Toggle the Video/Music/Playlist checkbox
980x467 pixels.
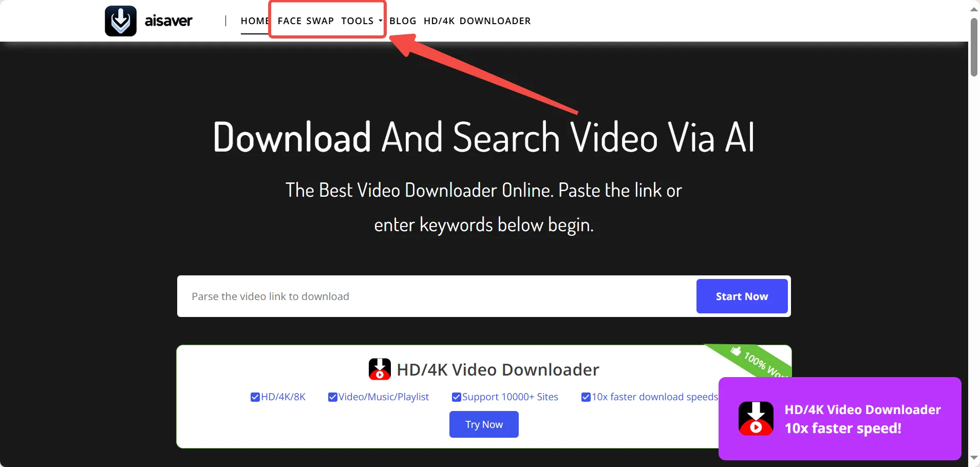(x=332, y=397)
